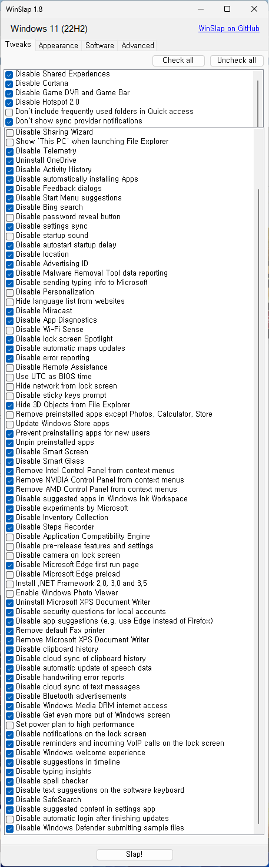Toggle Disable sticky keys prompt checkbox
269x868 pixels.
click(9, 396)
